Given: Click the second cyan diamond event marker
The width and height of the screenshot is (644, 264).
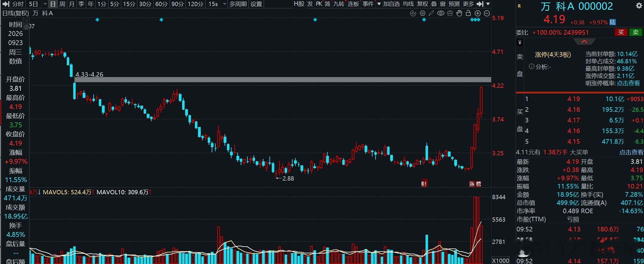Looking at the screenshot, I should tap(161, 20).
